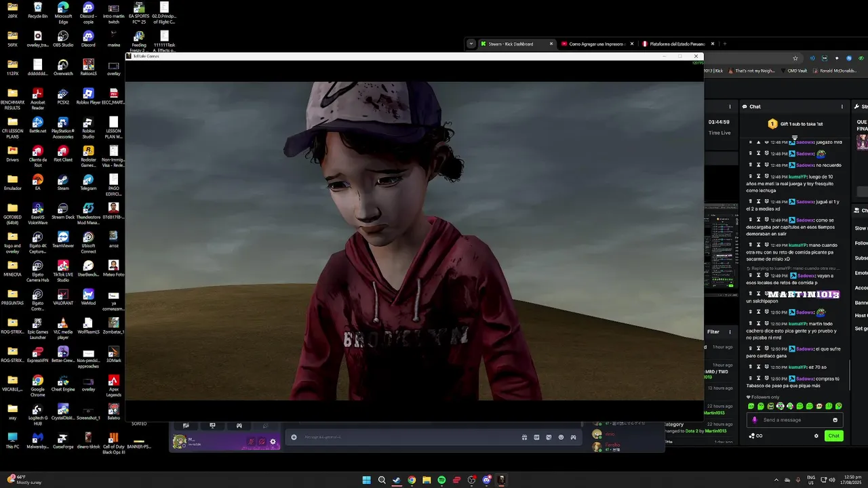Viewport: 868px width, 488px height.
Task: Launch PCSX2 emulator shortcut
Action: (63, 96)
